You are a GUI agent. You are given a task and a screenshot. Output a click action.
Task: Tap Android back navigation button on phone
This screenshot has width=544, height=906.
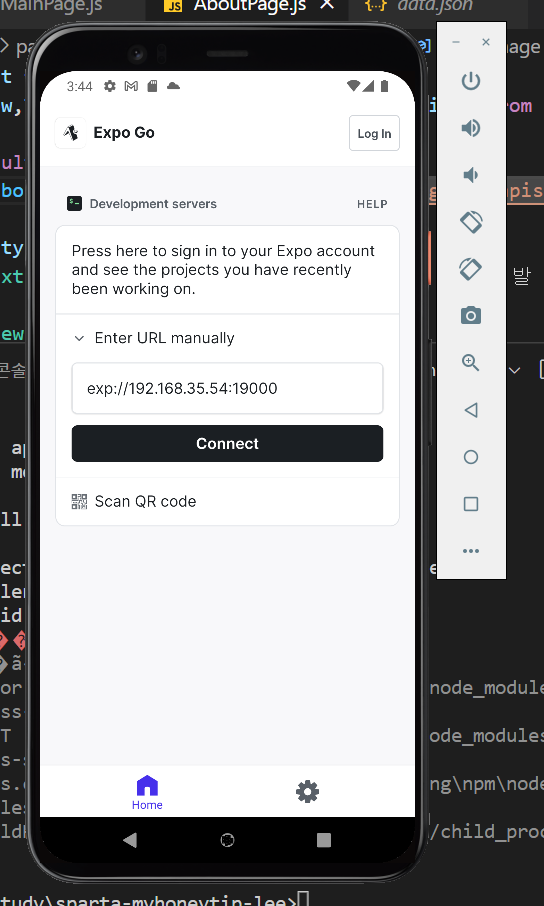[x=130, y=840]
